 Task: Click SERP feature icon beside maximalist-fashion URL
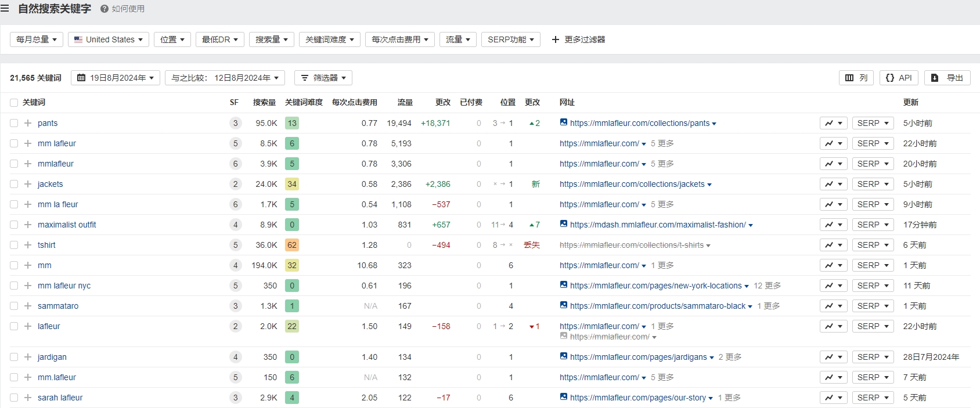pos(564,224)
